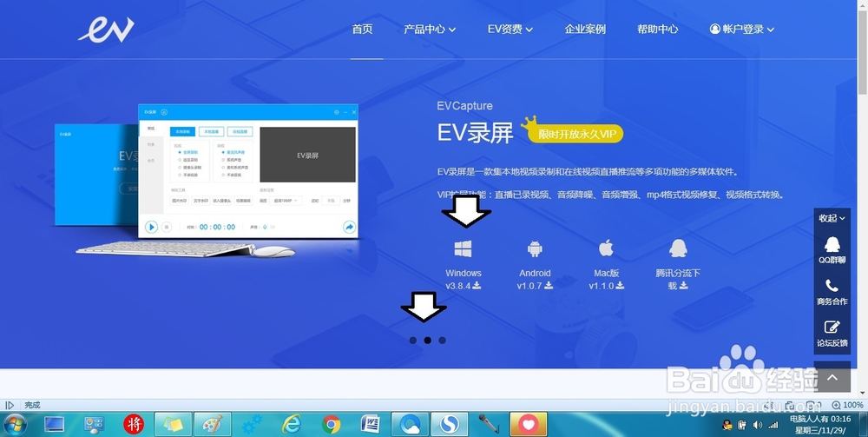This screenshot has width=868, height=437.
Task: Open the control panel icon on taskbar
Action: (94, 425)
